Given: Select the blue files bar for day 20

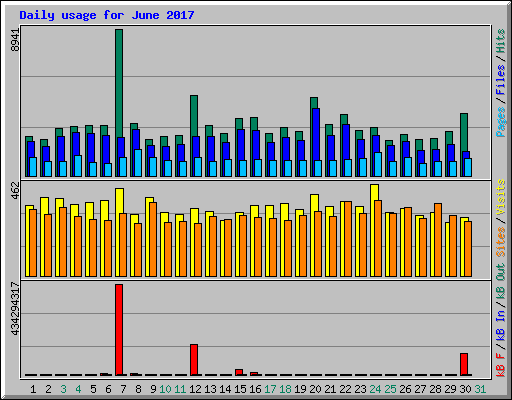Looking at the screenshot, I should (x=316, y=134).
